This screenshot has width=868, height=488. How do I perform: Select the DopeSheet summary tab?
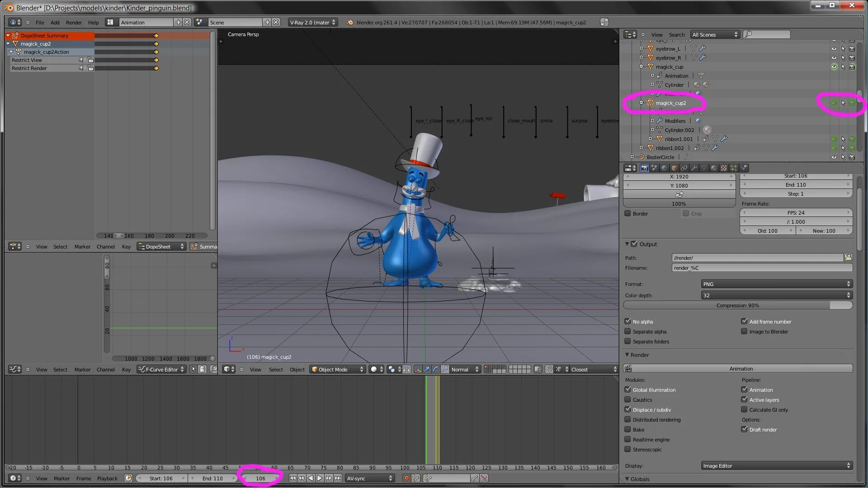coord(45,35)
